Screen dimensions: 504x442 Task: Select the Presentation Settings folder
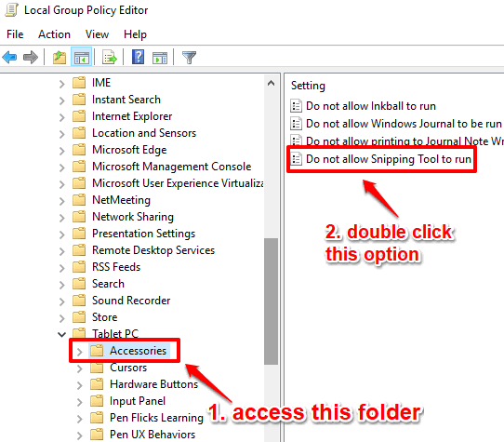click(x=144, y=234)
